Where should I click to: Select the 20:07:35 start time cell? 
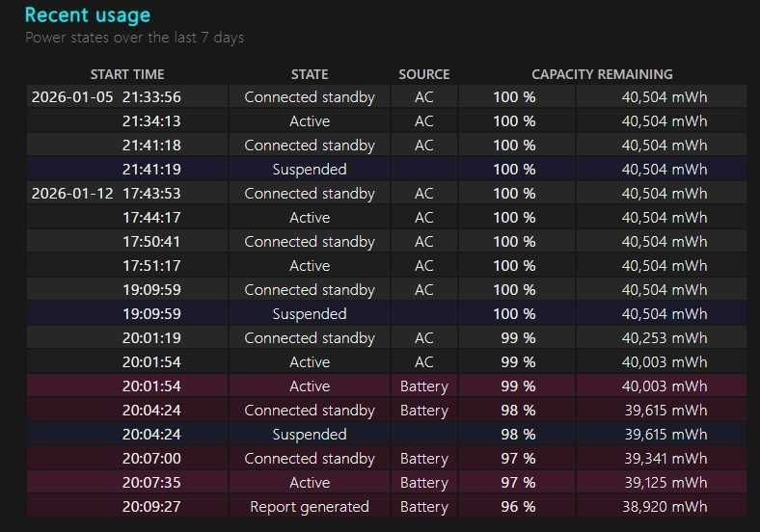(151, 483)
